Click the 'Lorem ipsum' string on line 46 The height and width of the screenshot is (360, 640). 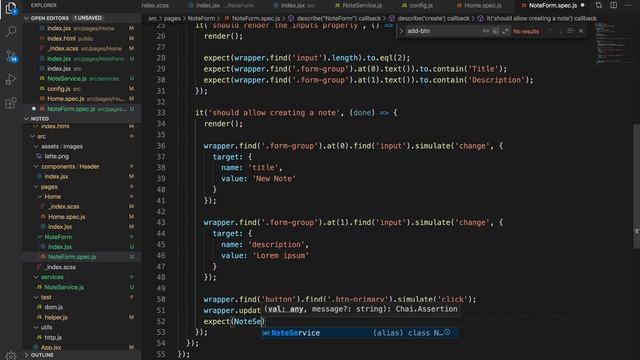tap(281, 256)
